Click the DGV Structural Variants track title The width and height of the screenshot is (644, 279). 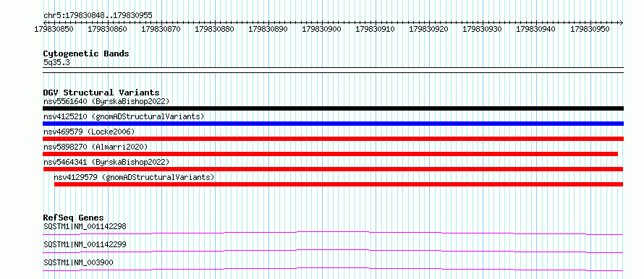(101, 93)
